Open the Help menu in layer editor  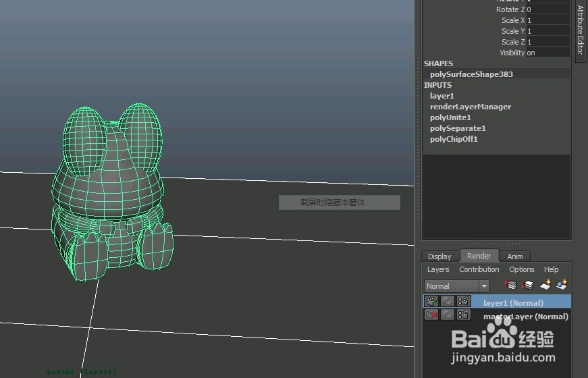[x=552, y=269]
